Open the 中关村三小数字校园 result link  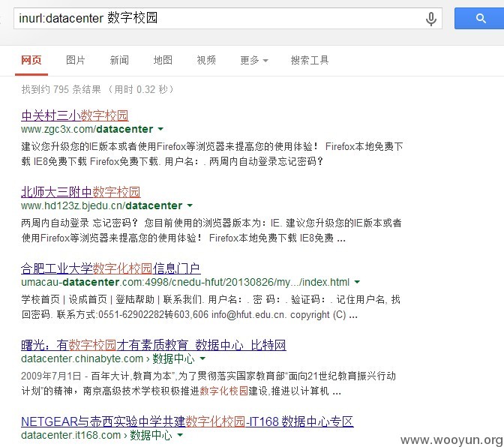(x=75, y=115)
